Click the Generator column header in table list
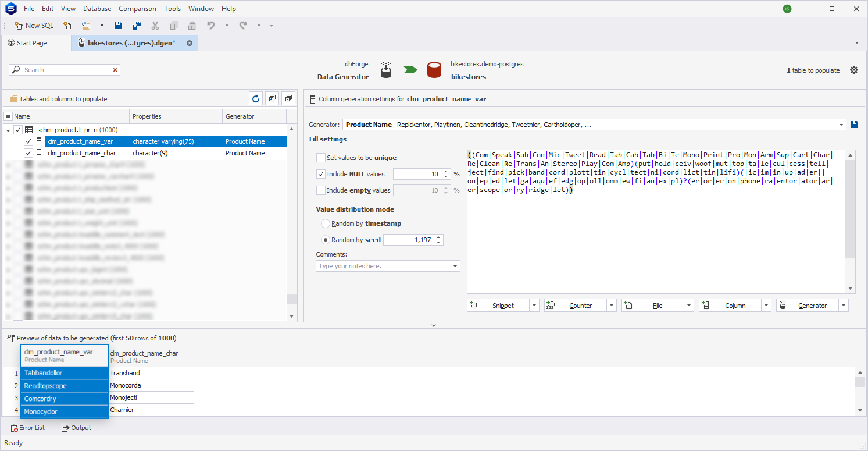The image size is (868, 451). pos(255,116)
